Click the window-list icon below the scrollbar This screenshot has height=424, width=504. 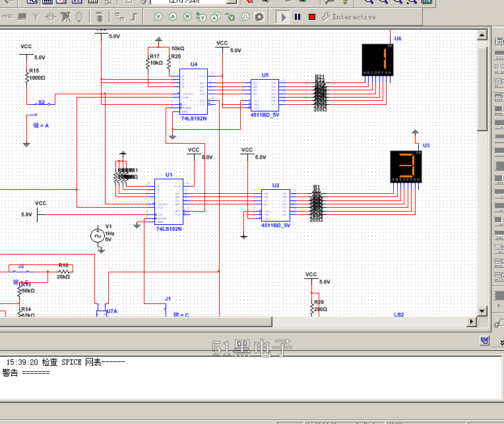point(484,340)
